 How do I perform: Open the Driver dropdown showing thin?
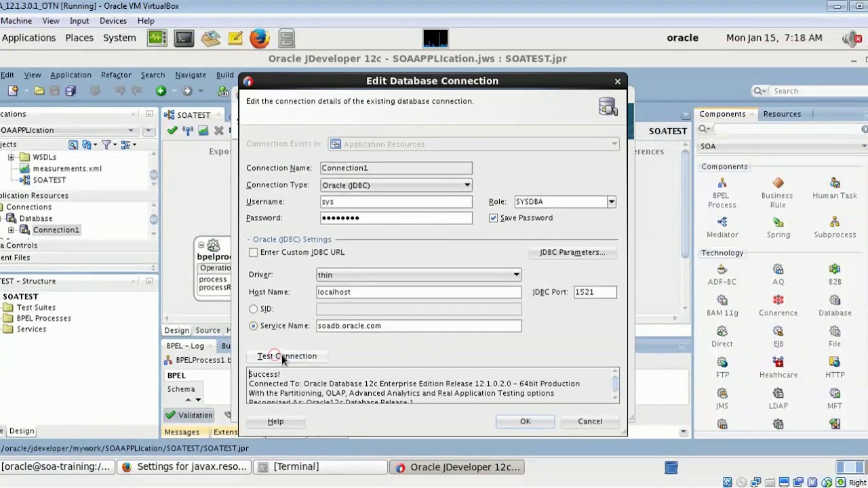418,275
